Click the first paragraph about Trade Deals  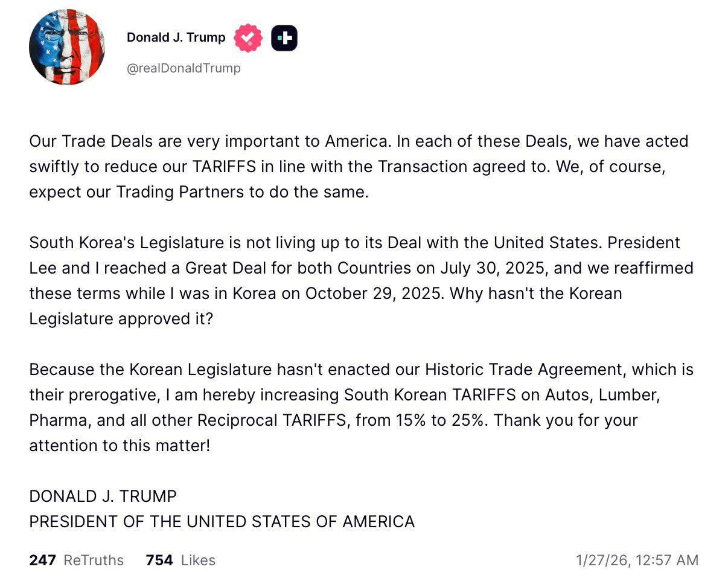tap(359, 167)
